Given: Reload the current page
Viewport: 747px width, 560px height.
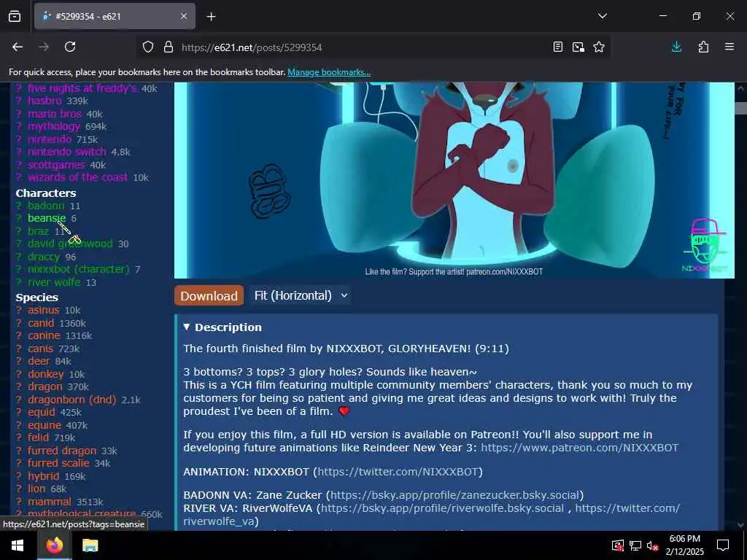Looking at the screenshot, I should [x=70, y=47].
